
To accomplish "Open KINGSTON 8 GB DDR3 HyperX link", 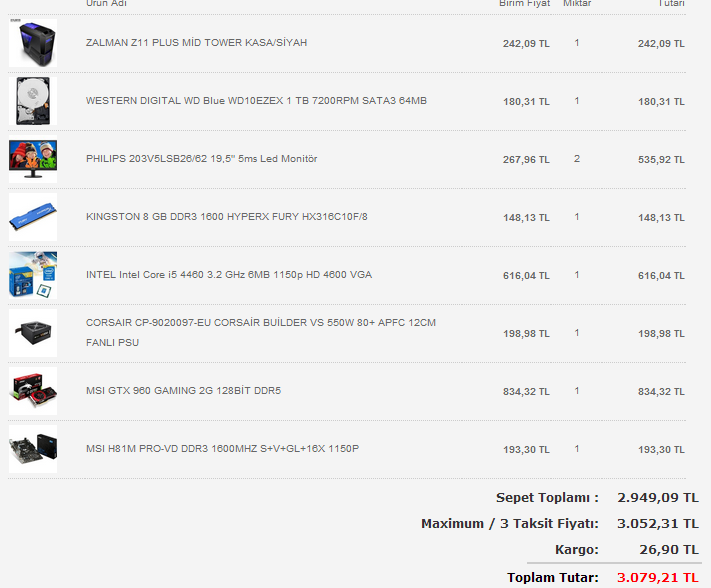I will point(226,217).
